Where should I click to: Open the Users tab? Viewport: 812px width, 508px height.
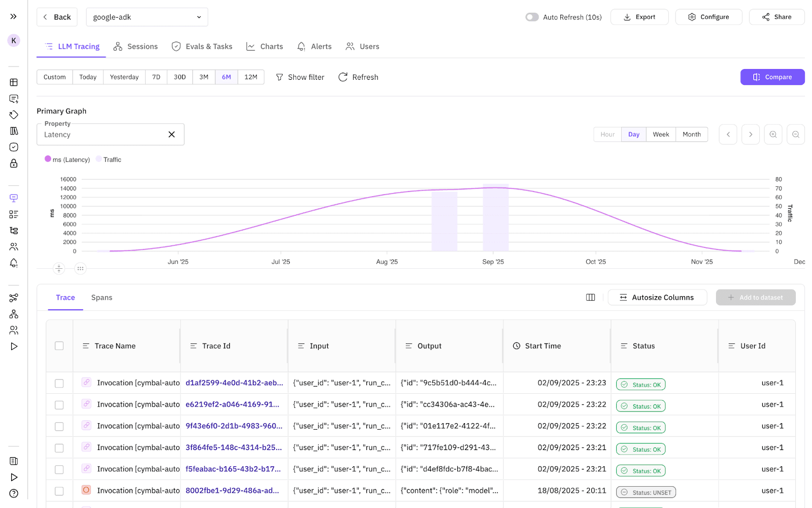pyautogui.click(x=362, y=47)
